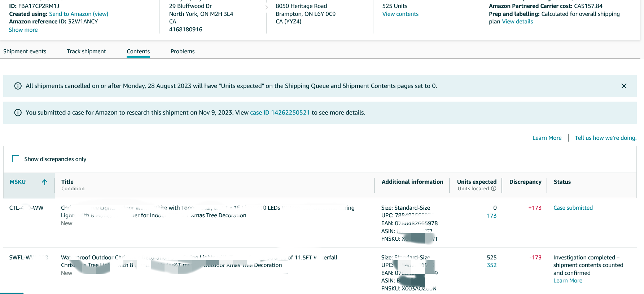Click the Title column header
Image resolution: width=644 pixels, height=294 pixels.
pyautogui.click(x=67, y=182)
